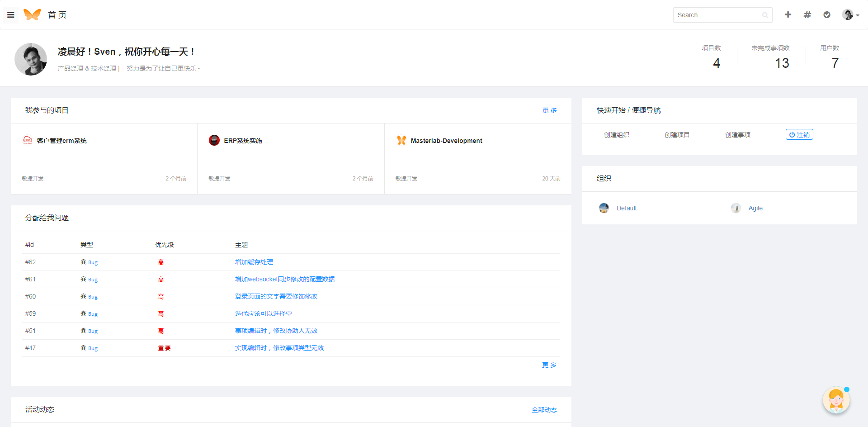This screenshot has height=427, width=868.
Task: Open issue 登录页面的文字需要修饰修改
Action: click(276, 296)
